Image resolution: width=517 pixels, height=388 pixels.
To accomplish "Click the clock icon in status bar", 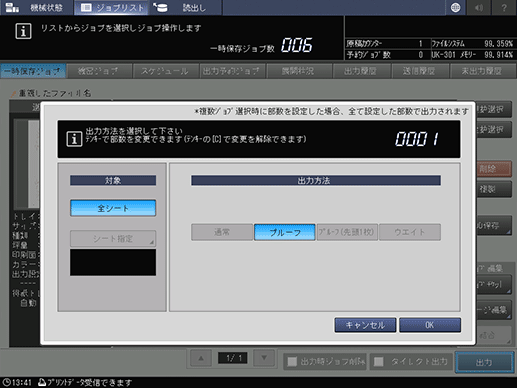I will pos(6,382).
